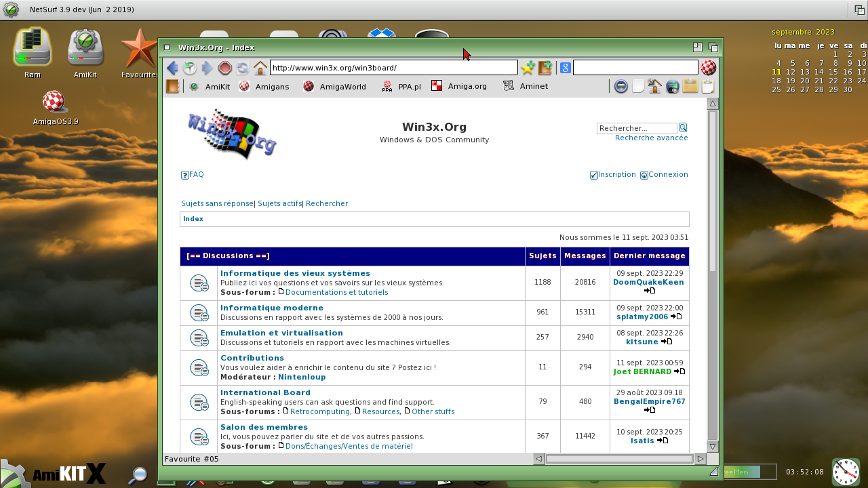Screen dimensions: 868x488
Task: Click the blank page icon in favourites bar
Action: (638, 86)
